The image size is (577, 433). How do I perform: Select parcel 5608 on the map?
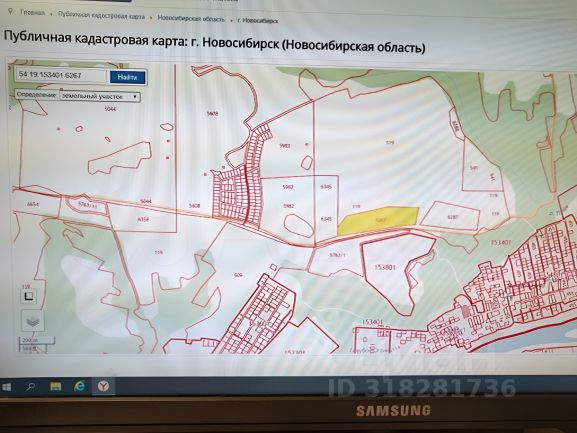click(212, 114)
